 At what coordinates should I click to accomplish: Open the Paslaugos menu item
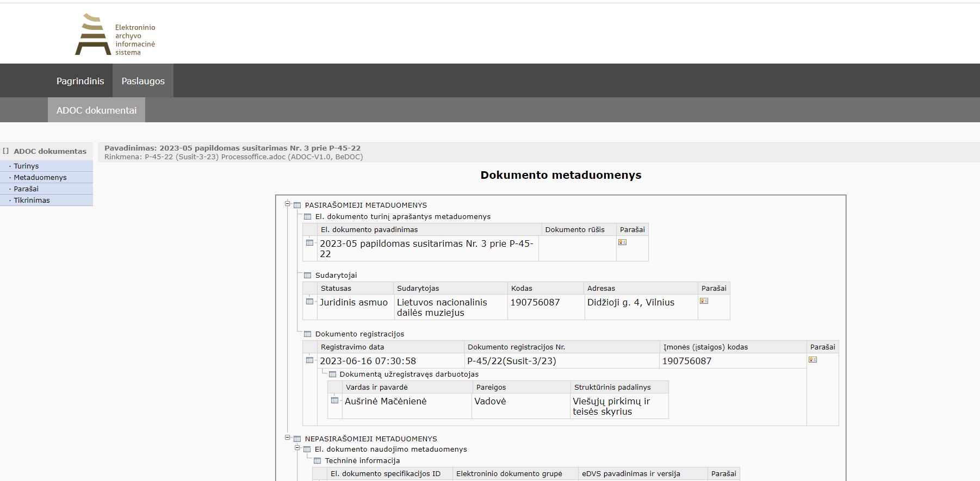tap(143, 81)
